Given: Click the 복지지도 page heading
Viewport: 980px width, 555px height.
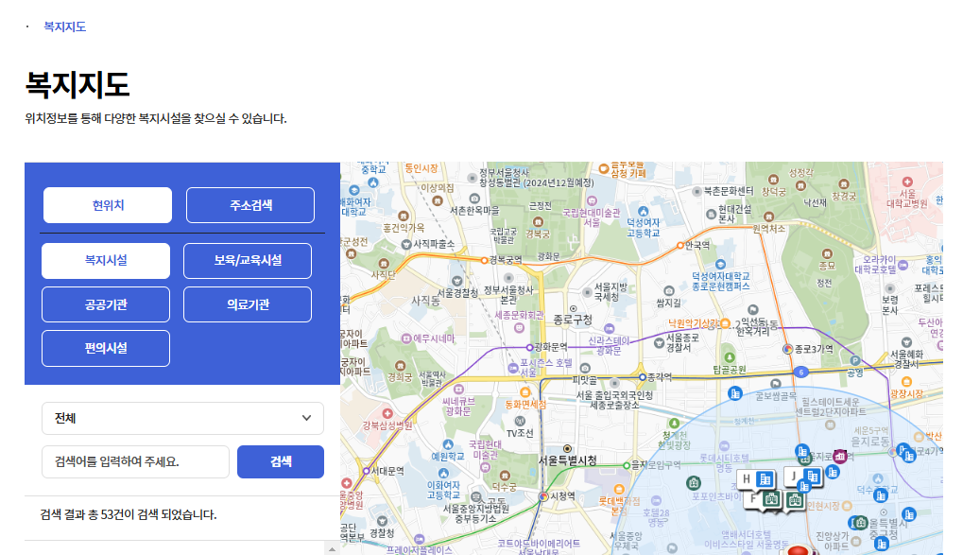Looking at the screenshot, I should coord(77,84).
